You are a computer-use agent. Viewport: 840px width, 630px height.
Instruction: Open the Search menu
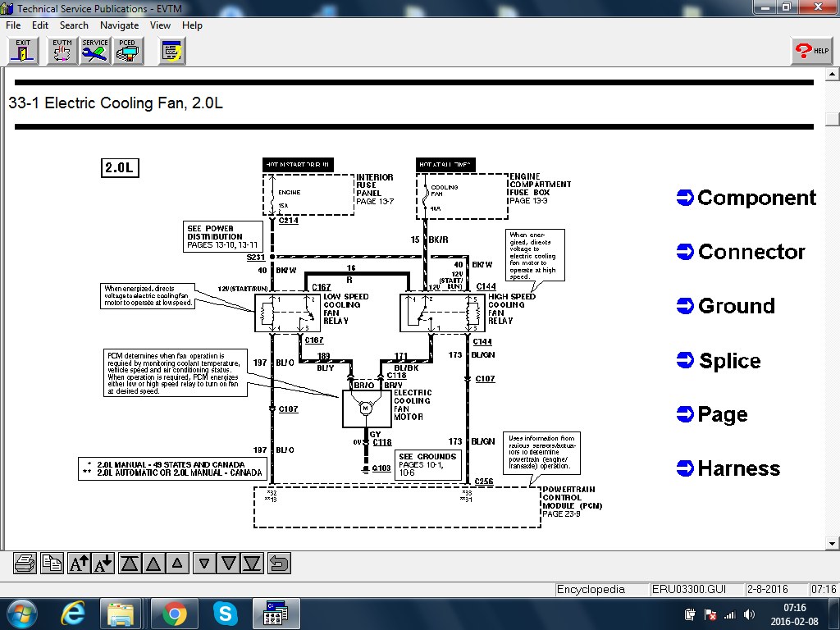(74, 25)
